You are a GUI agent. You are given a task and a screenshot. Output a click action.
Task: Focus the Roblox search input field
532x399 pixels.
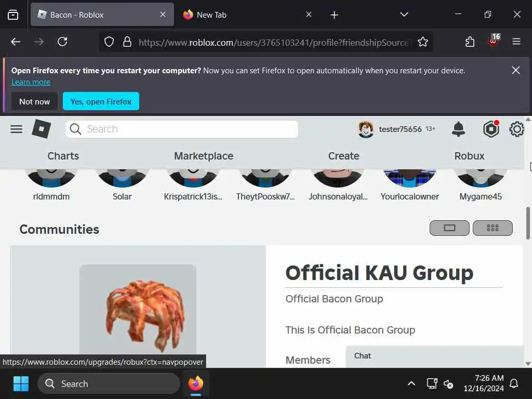181,129
